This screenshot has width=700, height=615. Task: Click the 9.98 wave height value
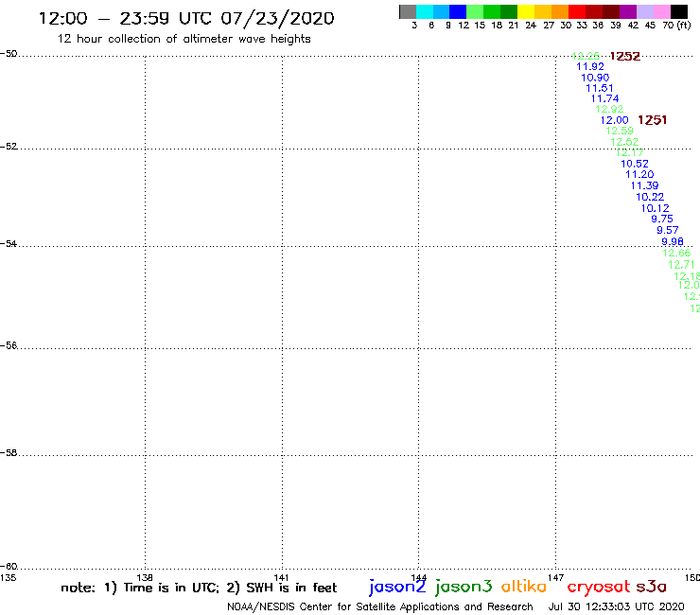673,241
